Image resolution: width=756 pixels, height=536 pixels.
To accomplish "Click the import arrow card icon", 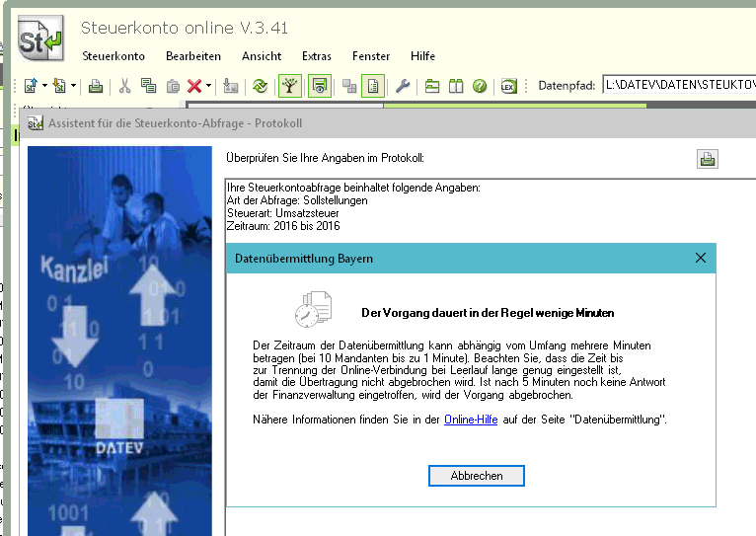I will pos(231,86).
